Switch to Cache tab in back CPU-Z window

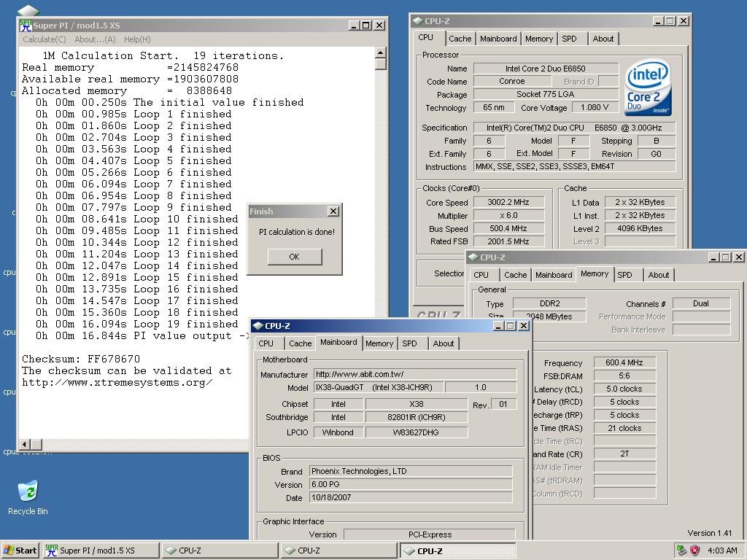click(x=460, y=39)
